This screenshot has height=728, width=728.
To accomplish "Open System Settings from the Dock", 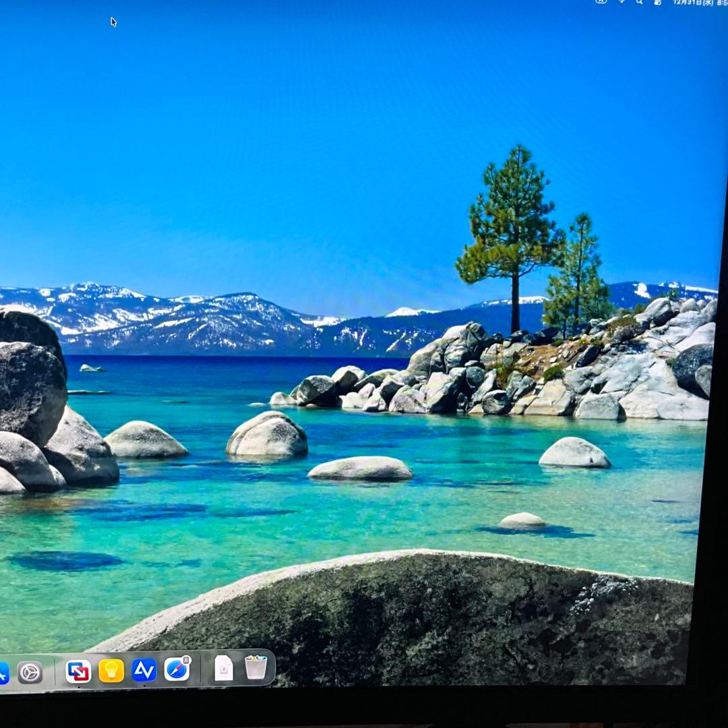I will [28, 671].
